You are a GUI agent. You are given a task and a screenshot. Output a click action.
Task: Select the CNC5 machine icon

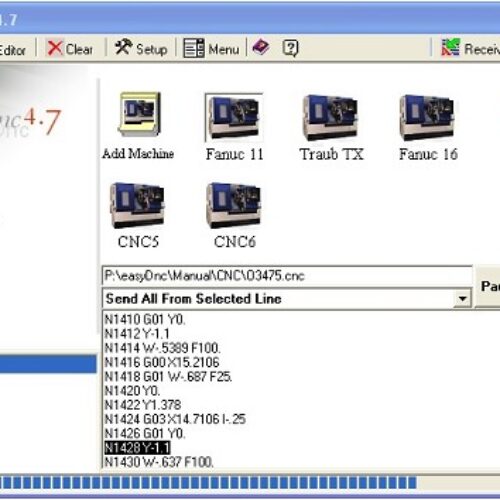pos(138,215)
